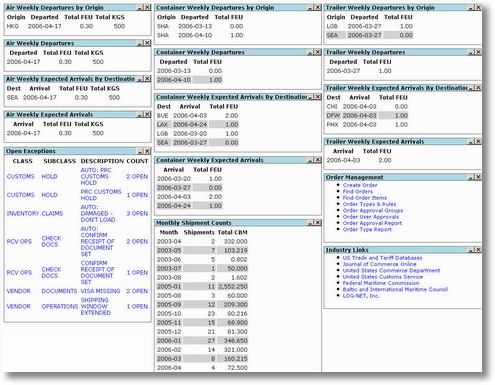Open SHIPPING WINDOW EXTENDED description link

coord(95,306)
